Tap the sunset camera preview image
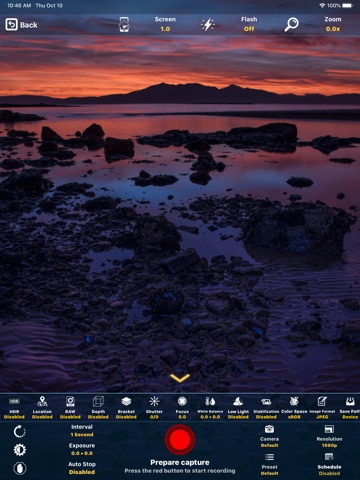 point(180,213)
